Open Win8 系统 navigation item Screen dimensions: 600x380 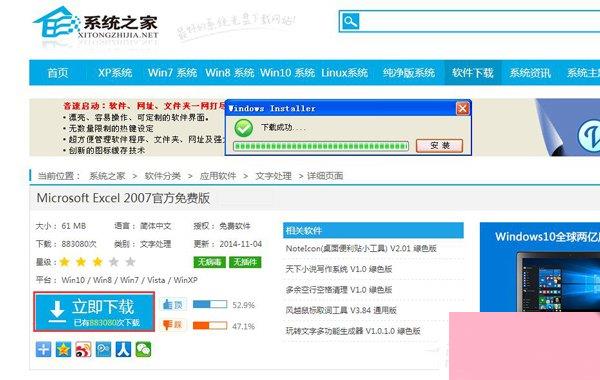point(229,73)
